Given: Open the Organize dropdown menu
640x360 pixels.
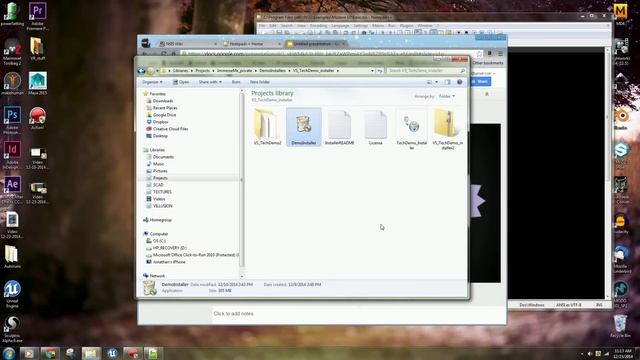Looking at the screenshot, I should point(152,82).
